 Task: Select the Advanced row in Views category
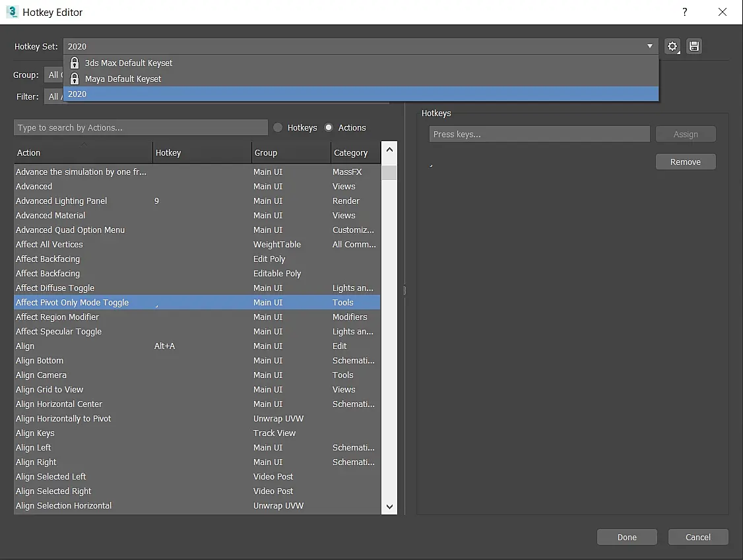coord(197,187)
